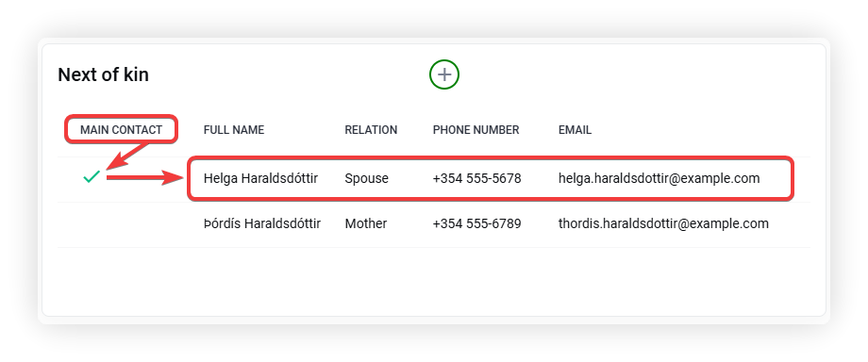Open Helga Haraldsdóttir's name entry
Screen dimensions: 868x362
260,179
